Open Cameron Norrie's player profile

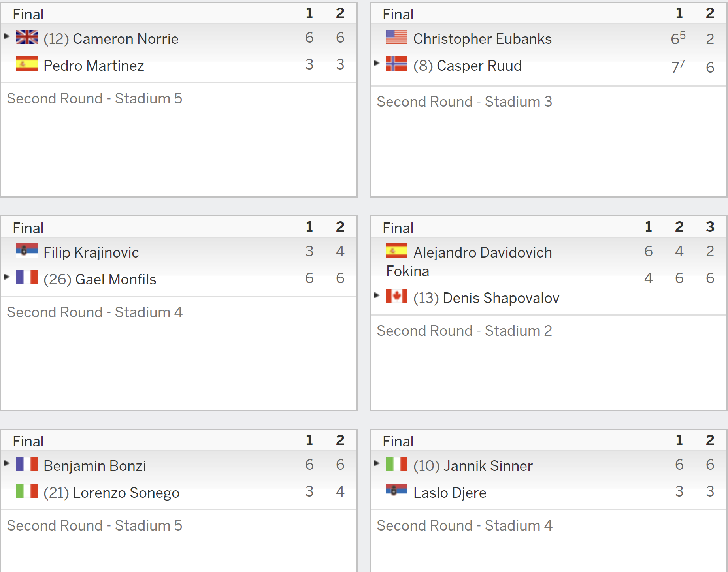tap(126, 39)
